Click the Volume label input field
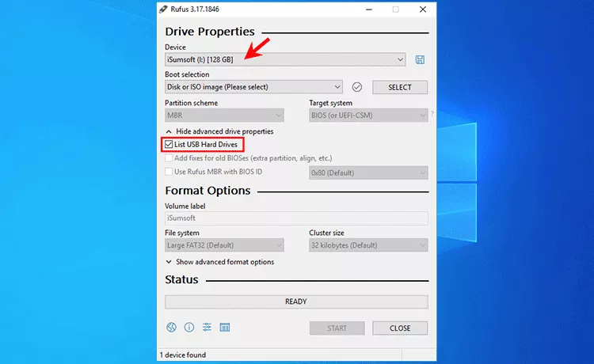This screenshot has width=594, height=364. (x=296, y=218)
